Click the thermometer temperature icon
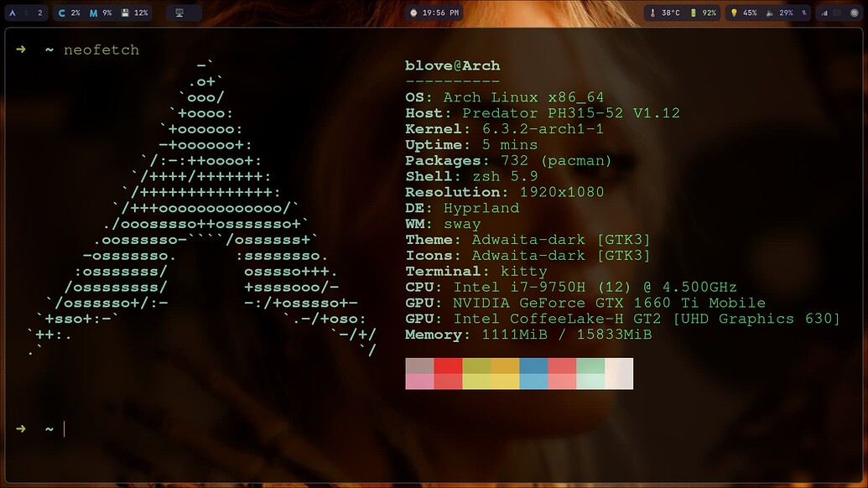The width and height of the screenshot is (868, 488). (652, 13)
